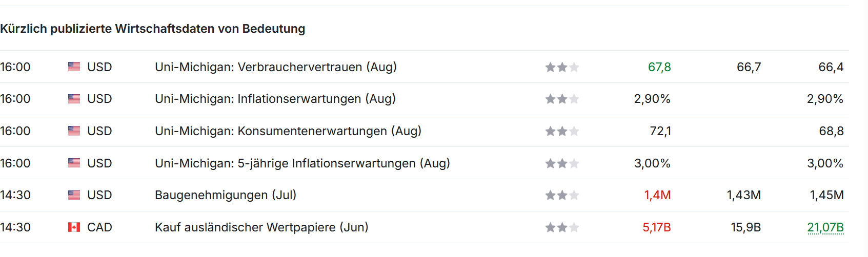Click the US flag in the Baugenehmigungen row
868x257 pixels.
coord(74,195)
